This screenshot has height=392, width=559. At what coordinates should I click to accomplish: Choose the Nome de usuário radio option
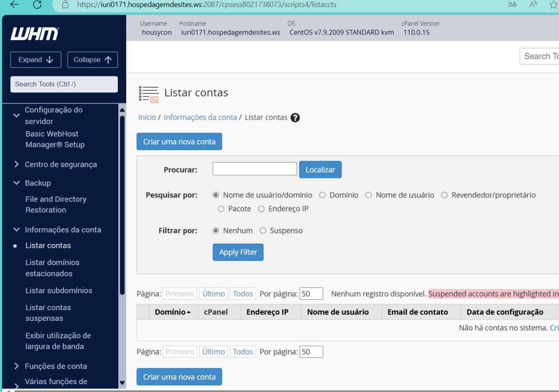tap(369, 195)
